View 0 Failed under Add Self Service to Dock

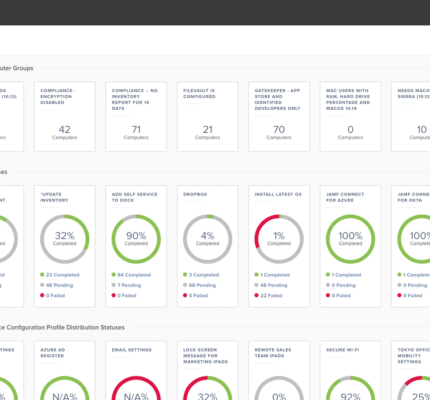tap(124, 296)
